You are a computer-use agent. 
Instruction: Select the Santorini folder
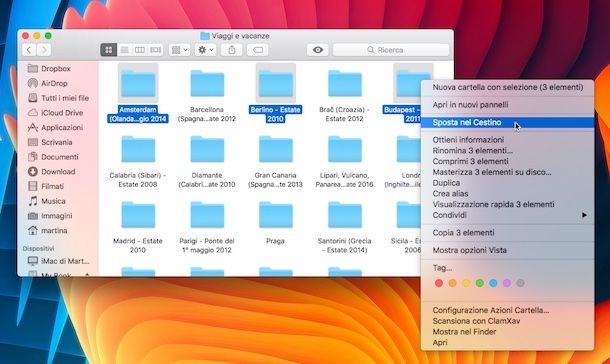[345, 215]
